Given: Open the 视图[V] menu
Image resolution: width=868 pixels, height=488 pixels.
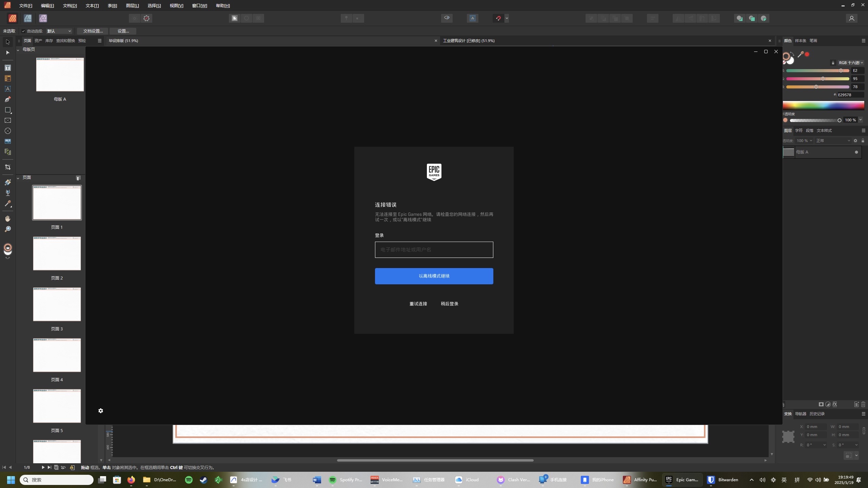Looking at the screenshot, I should pyautogui.click(x=176, y=6).
